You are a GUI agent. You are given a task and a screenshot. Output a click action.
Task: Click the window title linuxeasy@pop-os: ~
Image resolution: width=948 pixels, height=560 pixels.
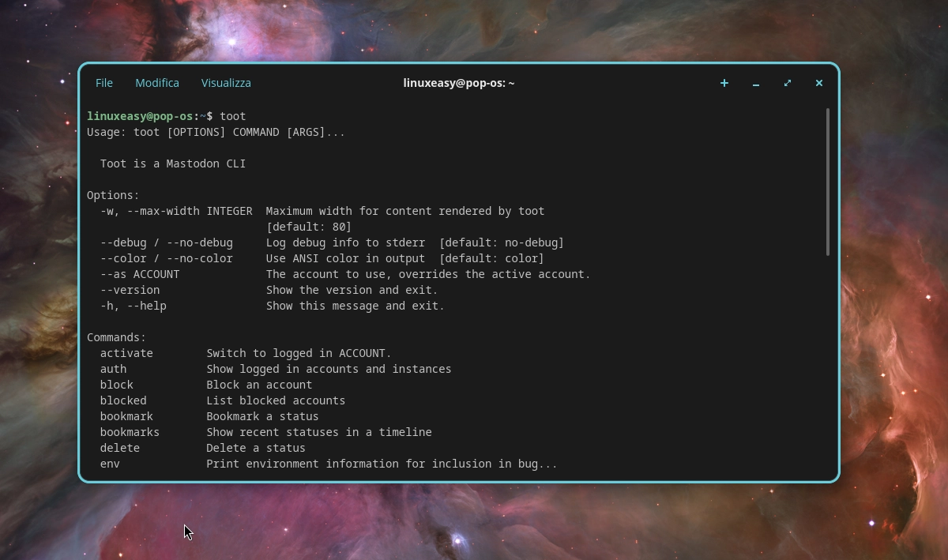click(x=459, y=83)
